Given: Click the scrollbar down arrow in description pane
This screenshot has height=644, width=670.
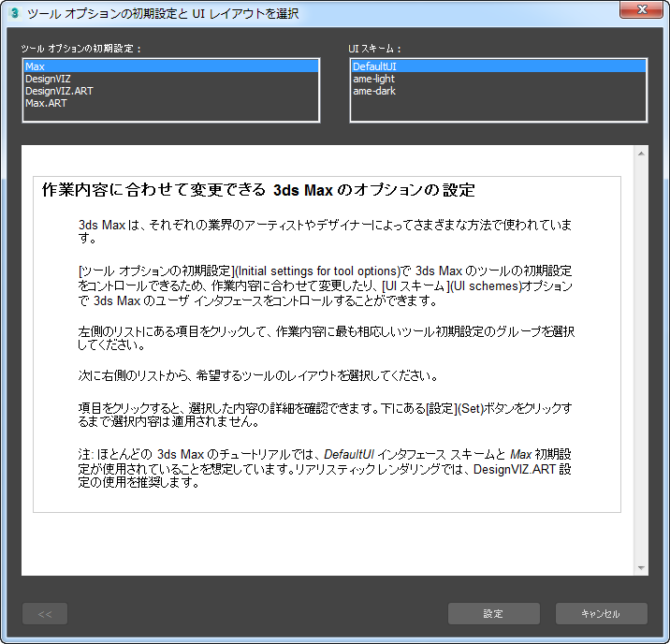Looking at the screenshot, I should point(641,568).
